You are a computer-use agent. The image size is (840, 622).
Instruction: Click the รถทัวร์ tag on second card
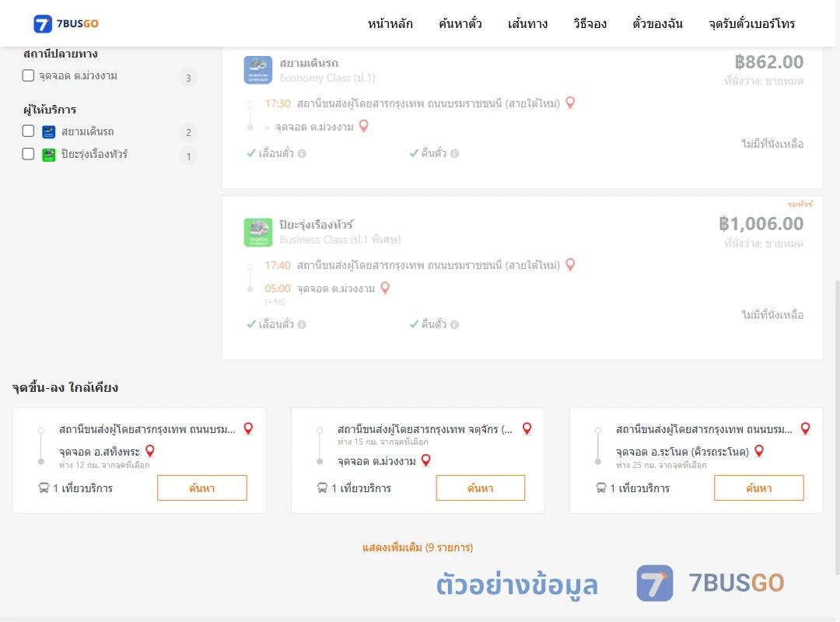(x=800, y=204)
